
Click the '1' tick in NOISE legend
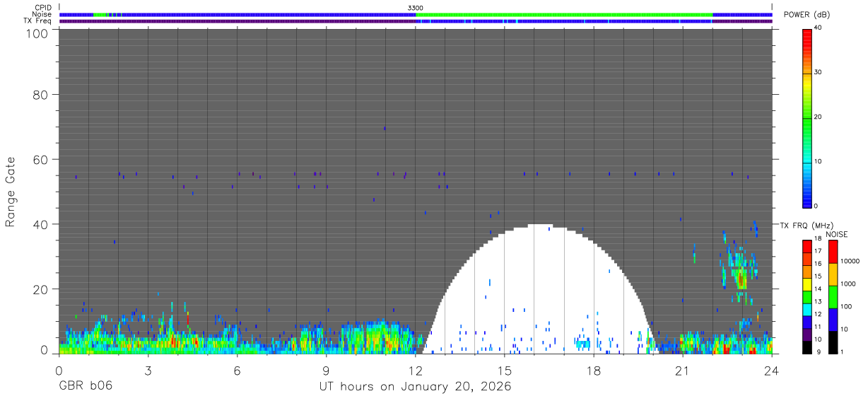point(842,352)
